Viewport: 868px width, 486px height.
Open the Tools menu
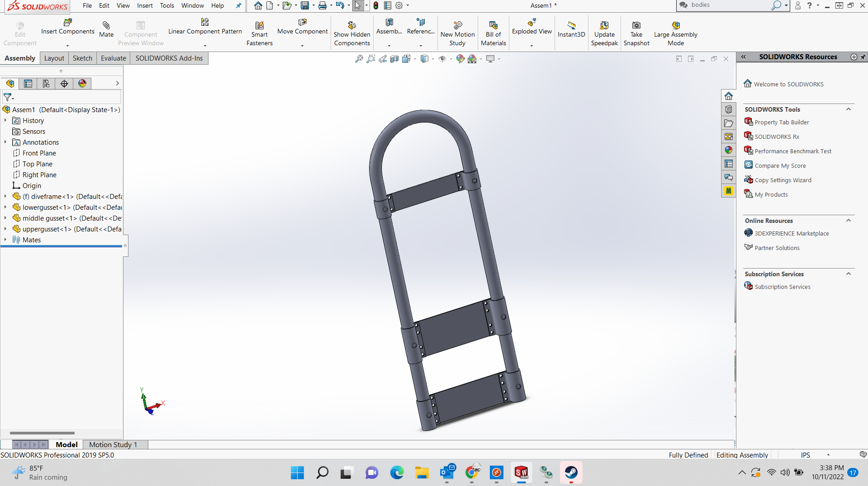pos(167,5)
